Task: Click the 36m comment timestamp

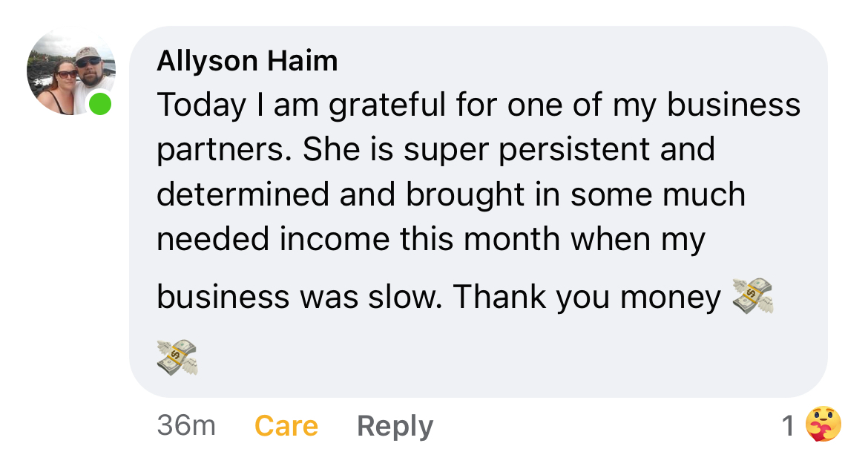Action: (x=186, y=426)
